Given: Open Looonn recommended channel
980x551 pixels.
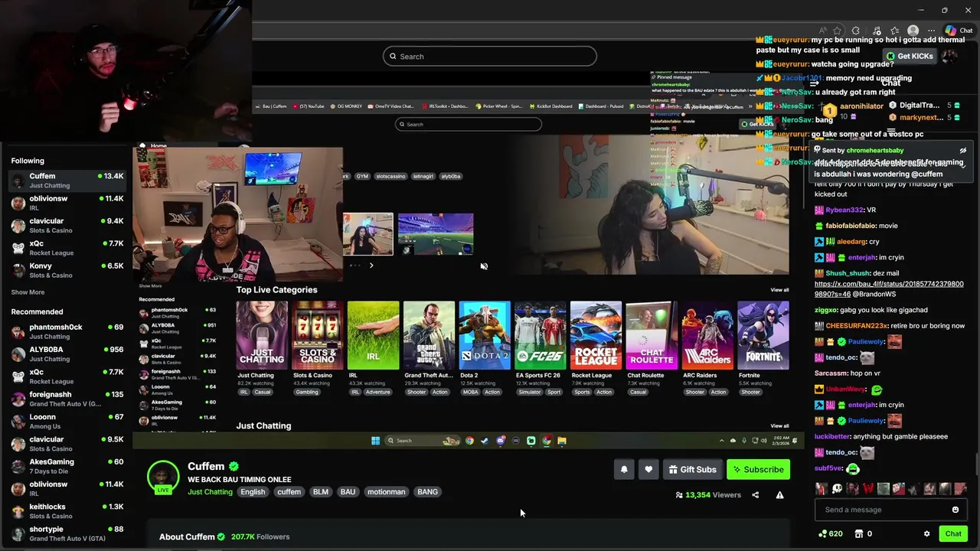Looking at the screenshot, I should (x=67, y=422).
